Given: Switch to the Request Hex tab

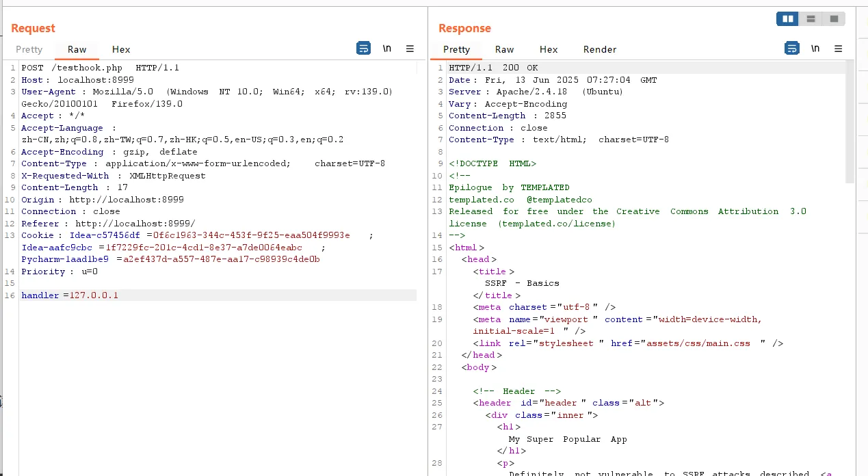Looking at the screenshot, I should point(121,49).
